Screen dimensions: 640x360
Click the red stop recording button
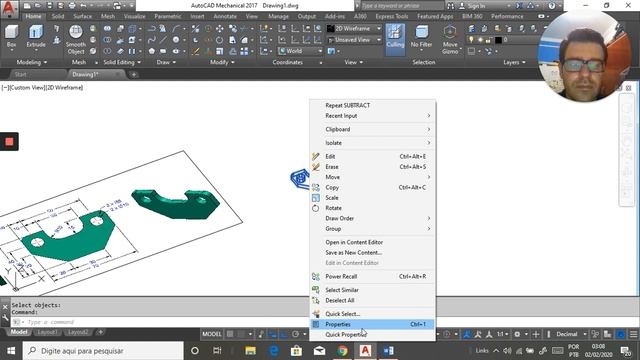click(x=9, y=142)
